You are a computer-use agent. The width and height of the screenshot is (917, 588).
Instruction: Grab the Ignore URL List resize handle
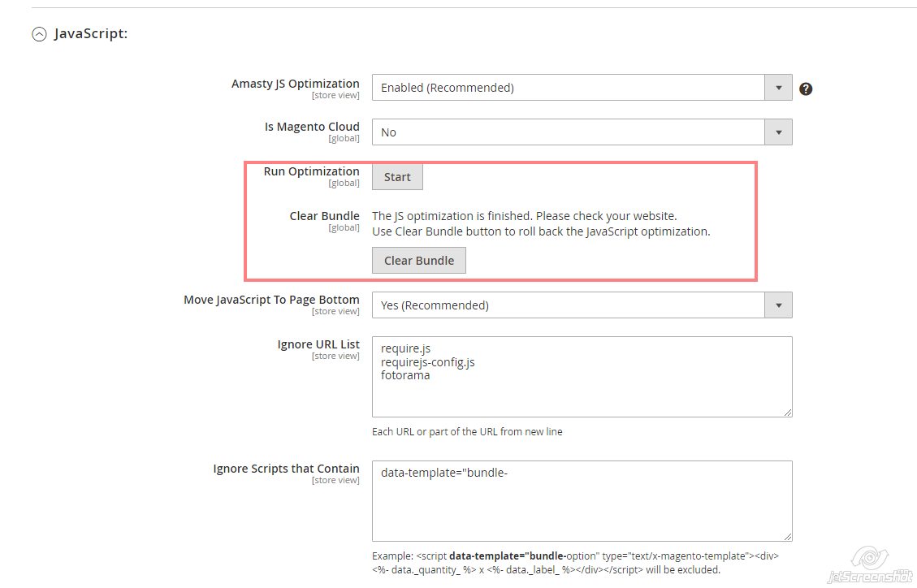[787, 412]
